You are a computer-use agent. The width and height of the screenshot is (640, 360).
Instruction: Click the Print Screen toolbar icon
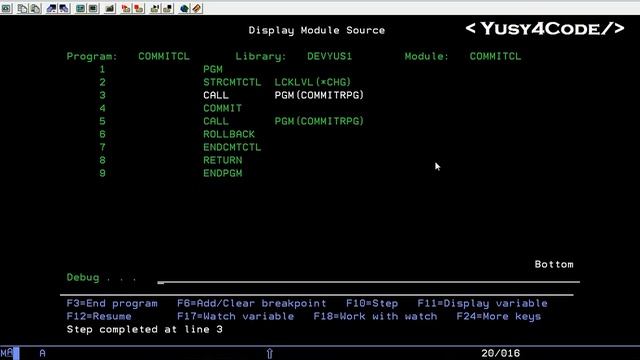click(7, 8)
